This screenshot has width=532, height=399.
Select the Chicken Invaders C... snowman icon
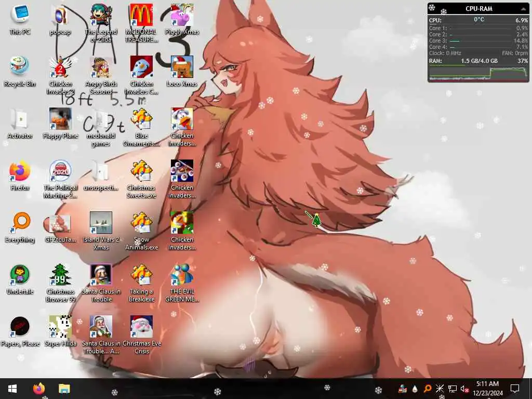point(141,76)
